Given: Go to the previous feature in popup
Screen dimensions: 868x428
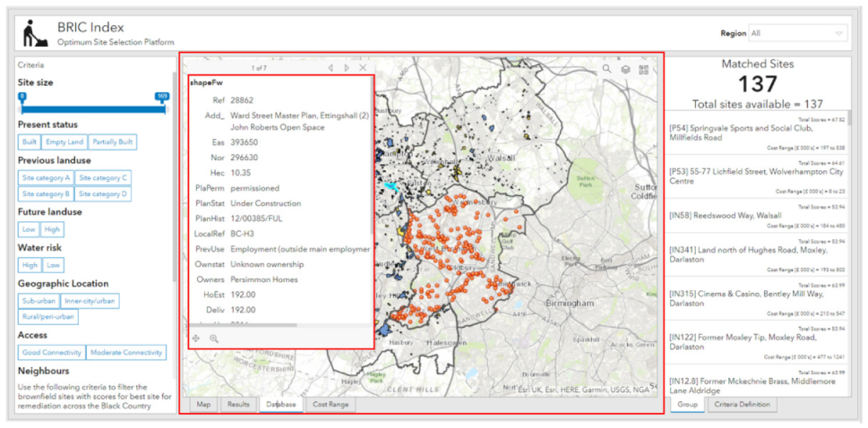Looking at the screenshot, I should point(331,68).
